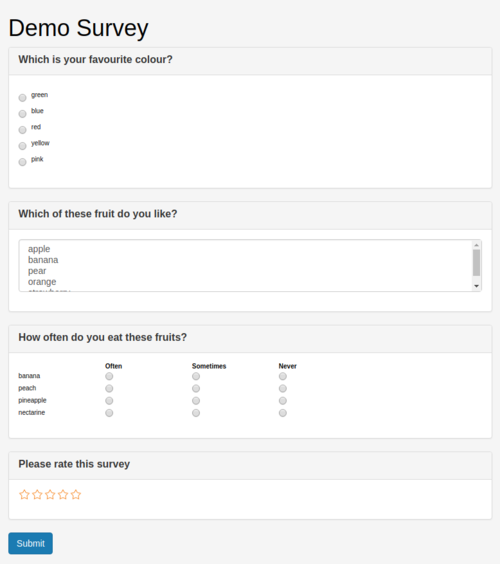Click the second rating star
This screenshot has width=500, height=564.
[x=37, y=495]
